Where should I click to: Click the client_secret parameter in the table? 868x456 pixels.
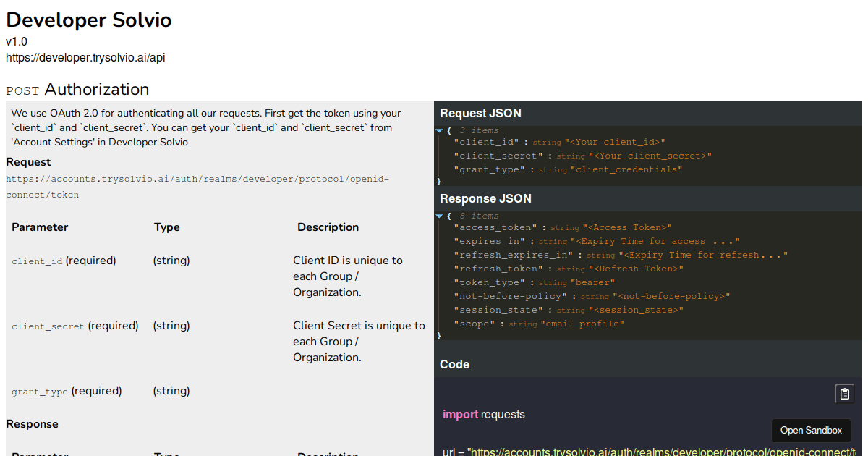click(48, 326)
